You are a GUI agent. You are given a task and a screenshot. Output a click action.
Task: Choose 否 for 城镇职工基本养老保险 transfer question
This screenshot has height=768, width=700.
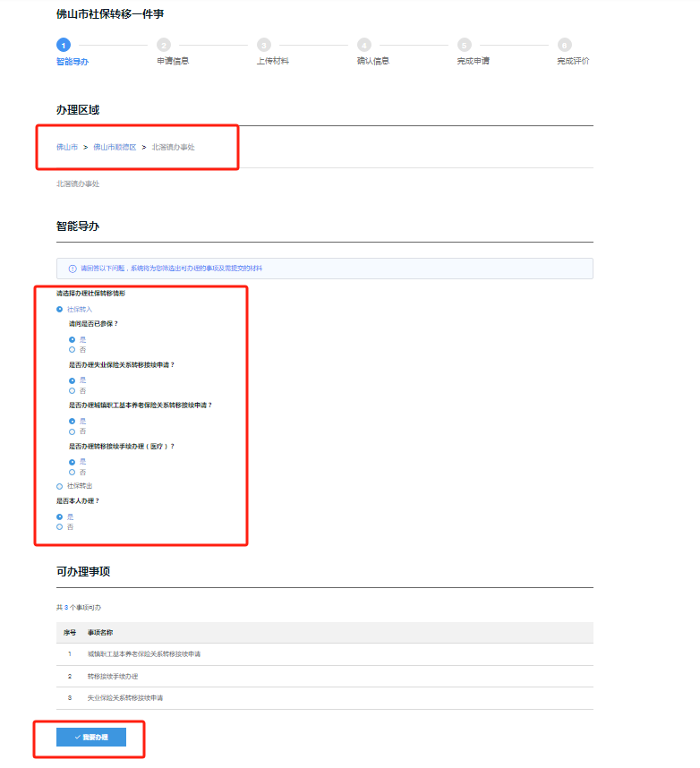coord(73,431)
